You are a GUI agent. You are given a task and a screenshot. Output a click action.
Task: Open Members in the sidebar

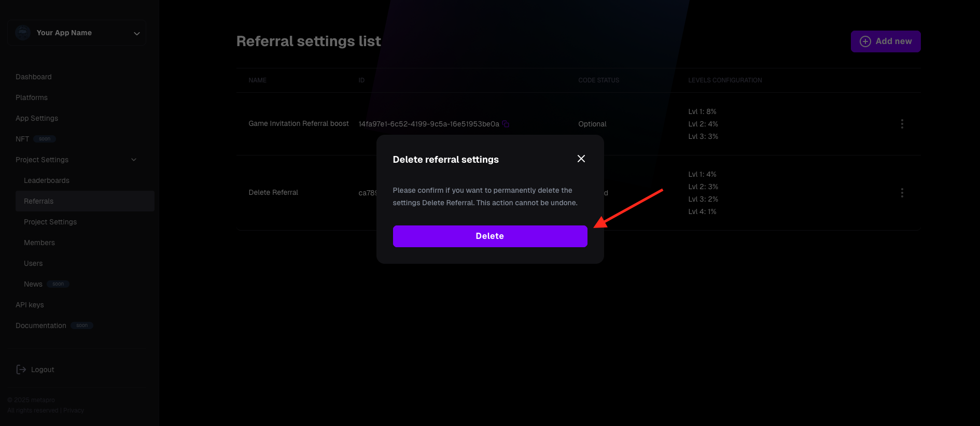pos(39,243)
